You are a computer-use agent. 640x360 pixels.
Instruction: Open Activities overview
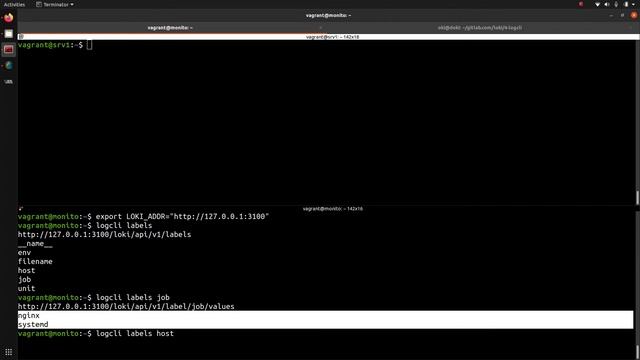tap(14, 4)
